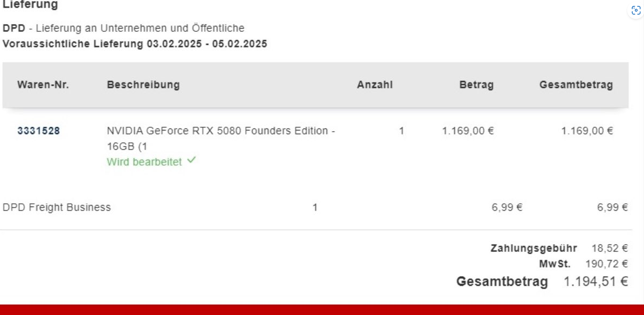Click the Betrag column header
The width and height of the screenshot is (644, 315).
(476, 85)
